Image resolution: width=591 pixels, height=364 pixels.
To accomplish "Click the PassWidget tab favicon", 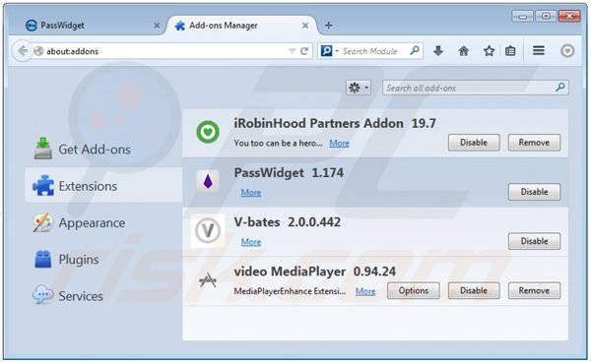I will point(31,26).
